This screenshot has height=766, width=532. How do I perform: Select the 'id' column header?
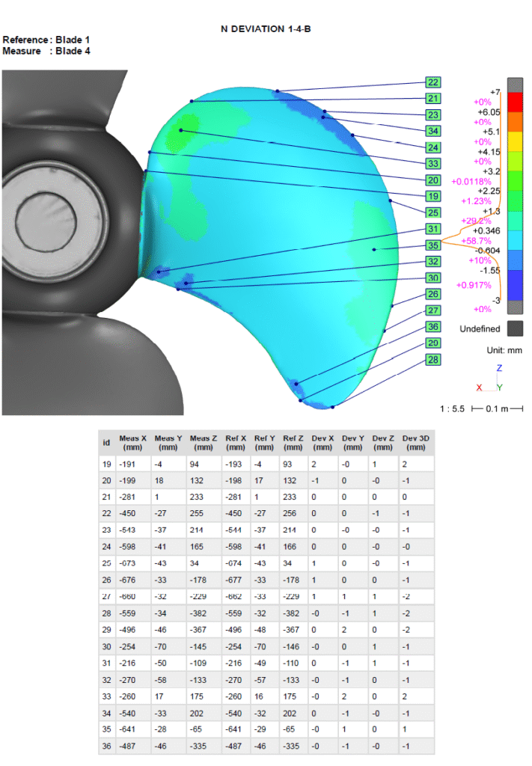[106, 443]
